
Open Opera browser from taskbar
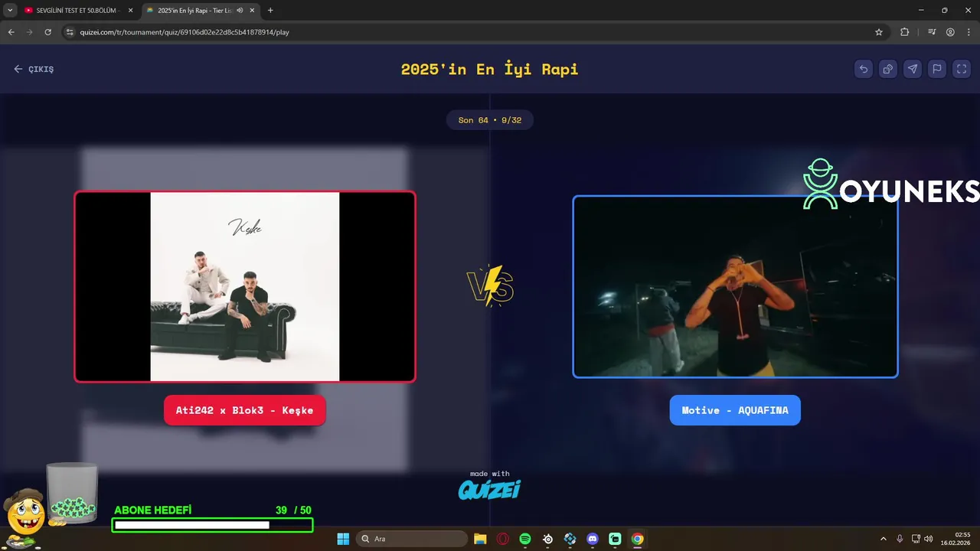[x=503, y=539]
